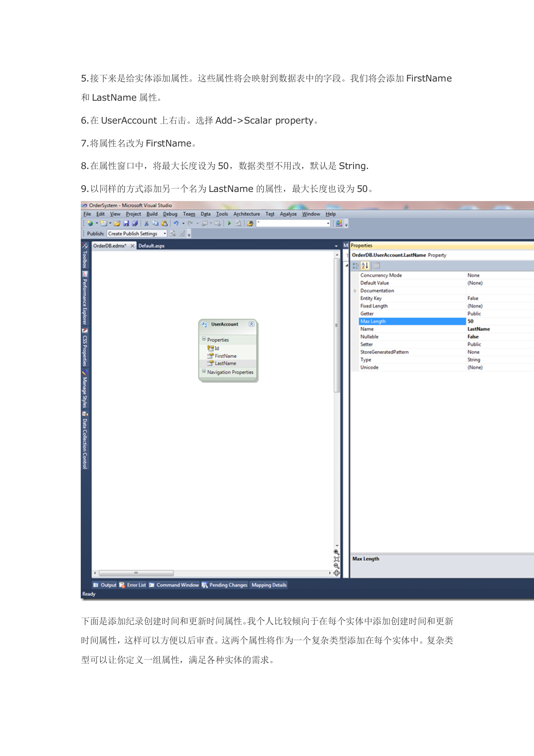Click the Zoom to 100% icon in designer
The width and height of the screenshot is (534, 756).
click(x=336, y=559)
